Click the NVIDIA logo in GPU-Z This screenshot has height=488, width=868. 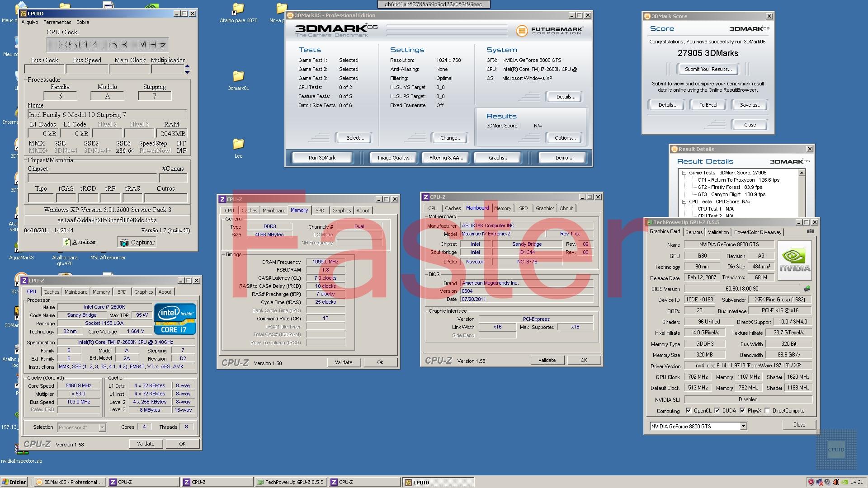pos(795,261)
